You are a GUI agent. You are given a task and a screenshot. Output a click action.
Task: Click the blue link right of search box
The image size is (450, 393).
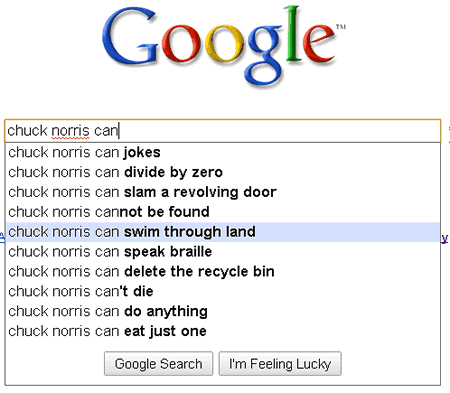click(x=449, y=134)
